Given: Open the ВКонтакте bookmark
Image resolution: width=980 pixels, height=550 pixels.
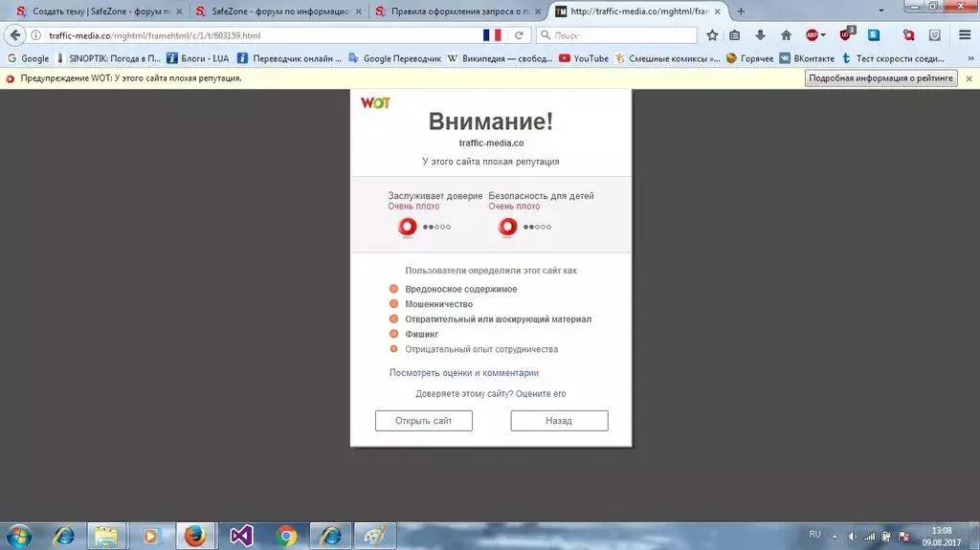Looking at the screenshot, I should (807, 58).
